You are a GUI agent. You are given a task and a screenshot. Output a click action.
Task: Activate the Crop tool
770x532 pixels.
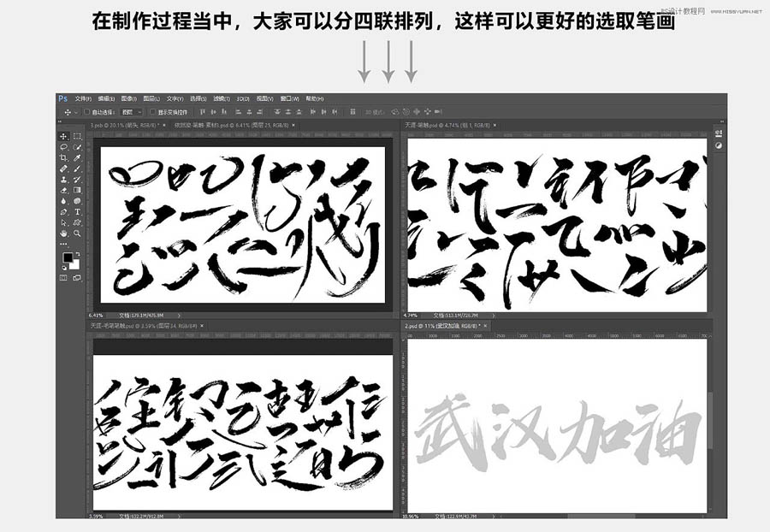62,157
